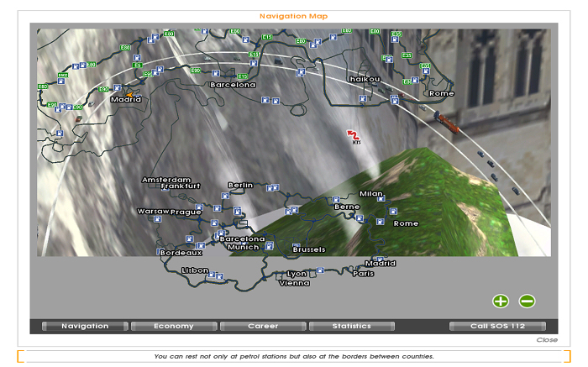This screenshot has width=588, height=367.
Task: Click the petrol station beside the Warsaw label
Action: [158, 219]
